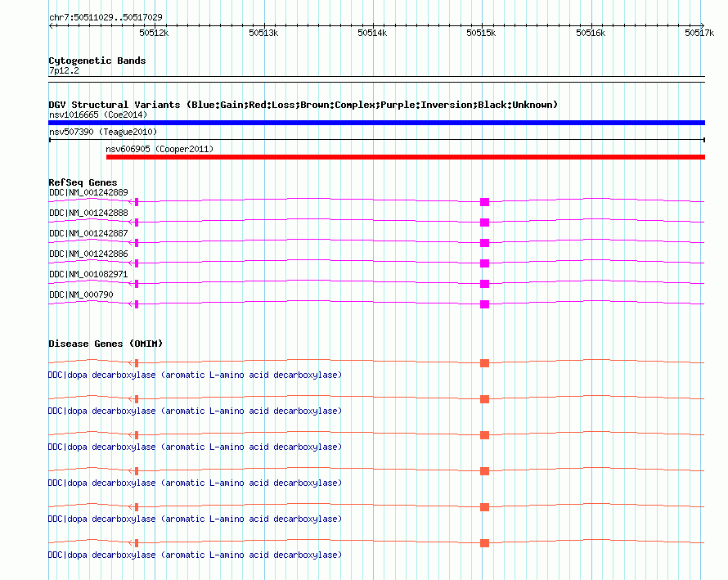Open the Disease Genes (OMIM) track title
The height and width of the screenshot is (580, 728).
point(106,344)
